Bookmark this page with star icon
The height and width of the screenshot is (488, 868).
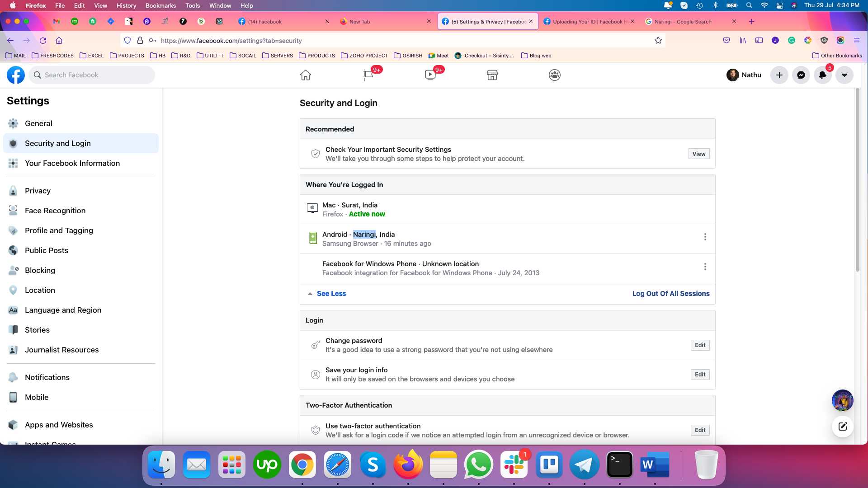coord(658,41)
